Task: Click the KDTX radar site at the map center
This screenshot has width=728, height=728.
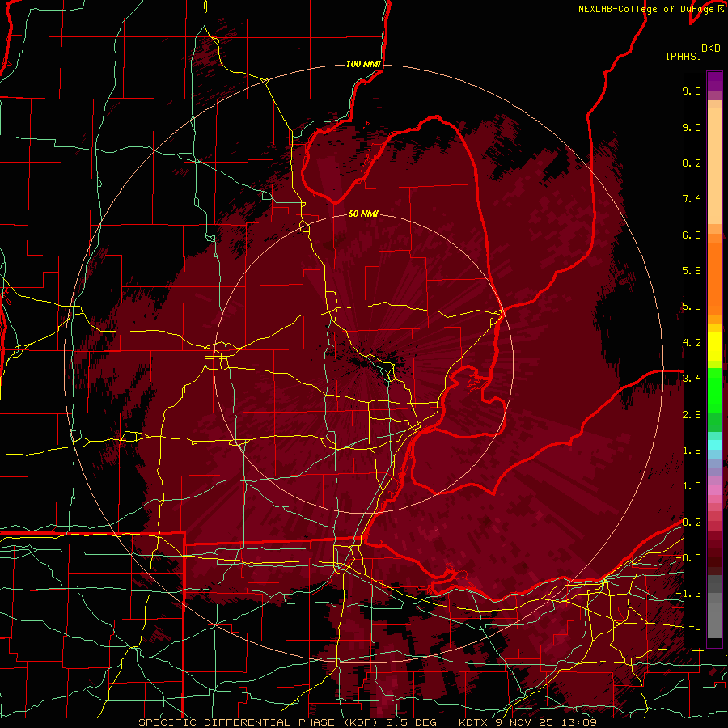Action: tap(363, 363)
